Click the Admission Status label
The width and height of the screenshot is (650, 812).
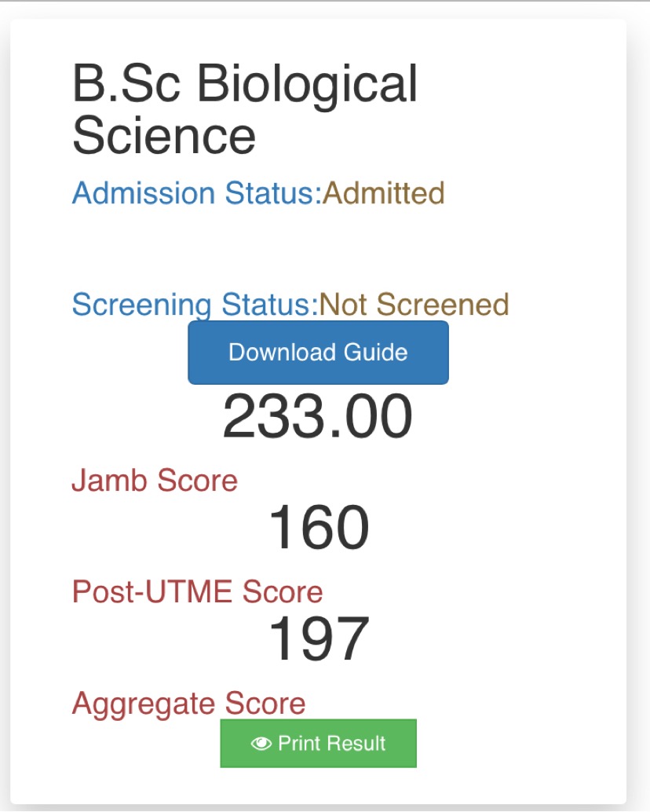tap(197, 192)
